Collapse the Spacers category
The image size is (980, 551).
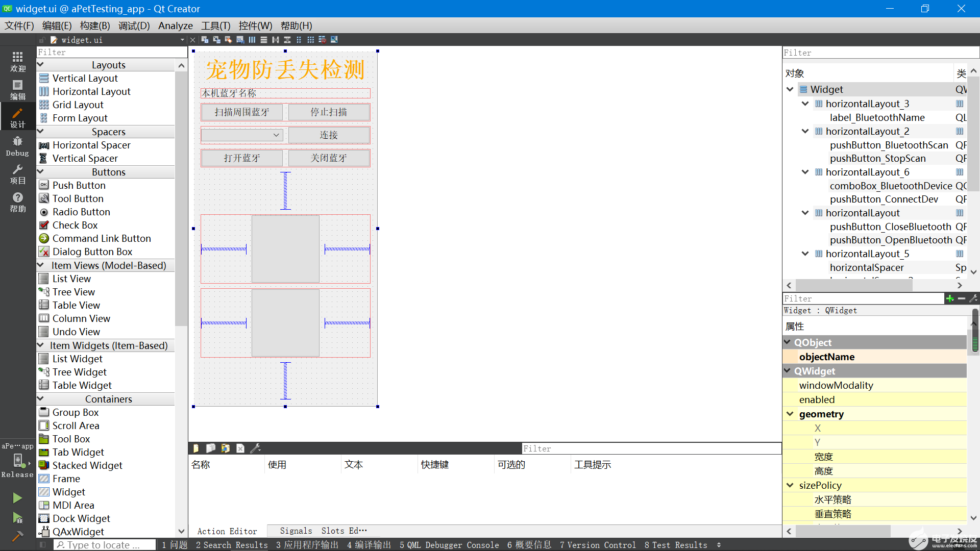click(x=41, y=132)
